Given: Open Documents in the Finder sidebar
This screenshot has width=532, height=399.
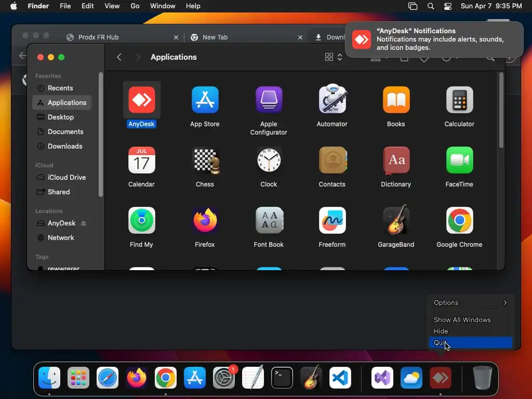Looking at the screenshot, I should click(x=62, y=131).
